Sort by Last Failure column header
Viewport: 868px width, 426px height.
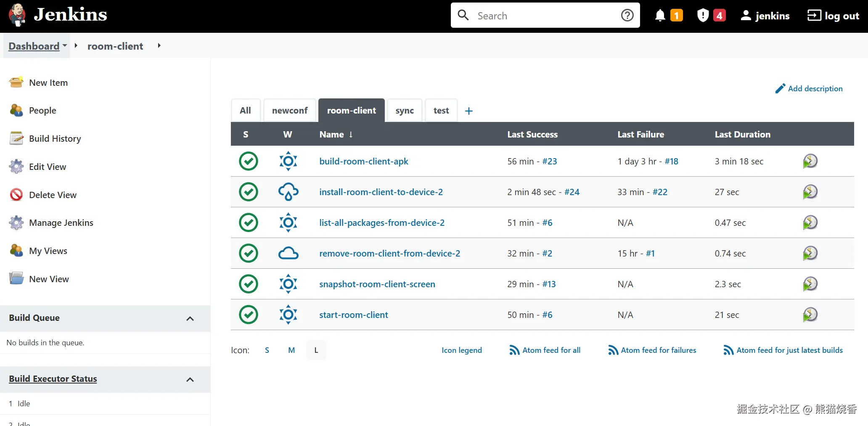point(641,134)
